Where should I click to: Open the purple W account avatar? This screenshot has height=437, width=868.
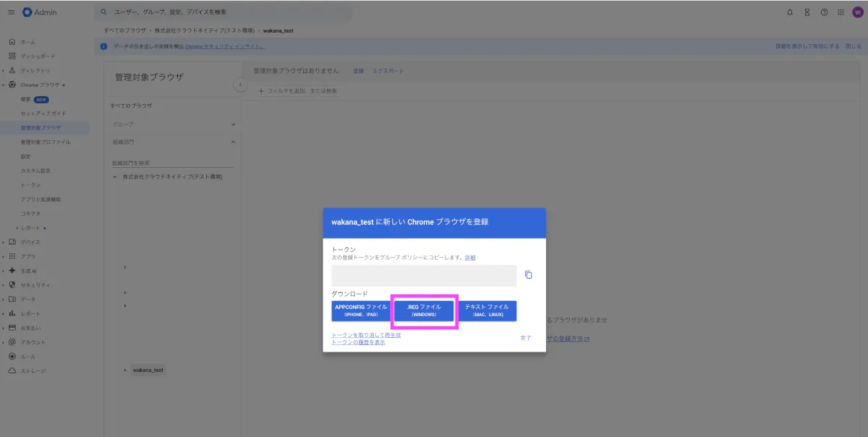coord(857,12)
